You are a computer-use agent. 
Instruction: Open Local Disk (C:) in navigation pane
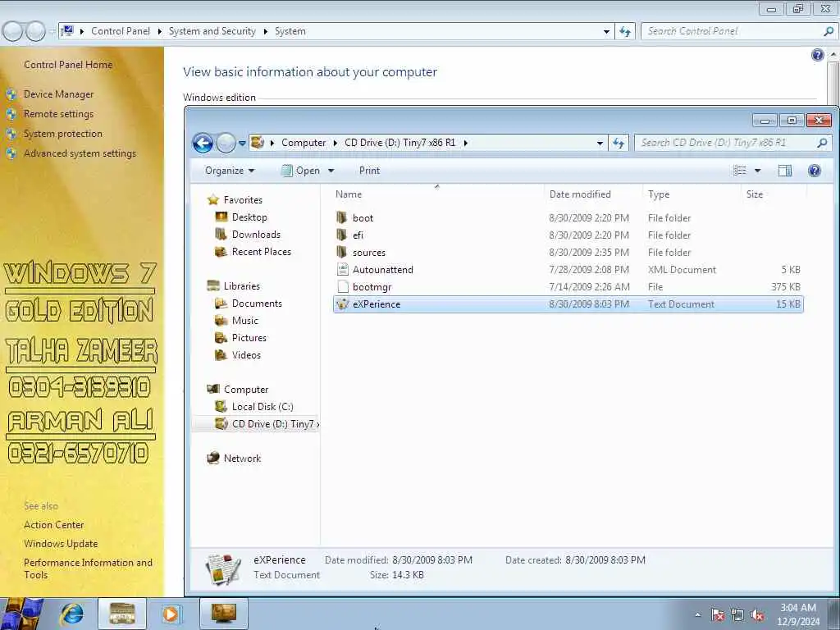point(262,407)
